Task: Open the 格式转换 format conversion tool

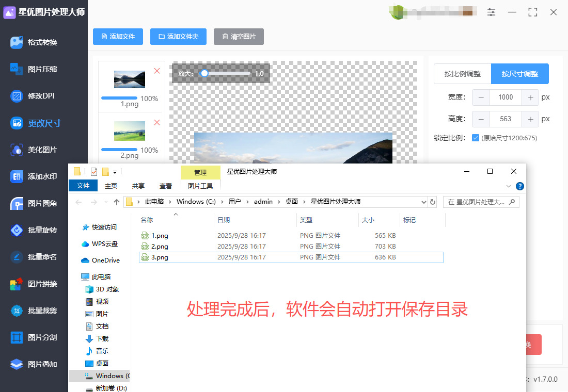Action: click(34, 42)
